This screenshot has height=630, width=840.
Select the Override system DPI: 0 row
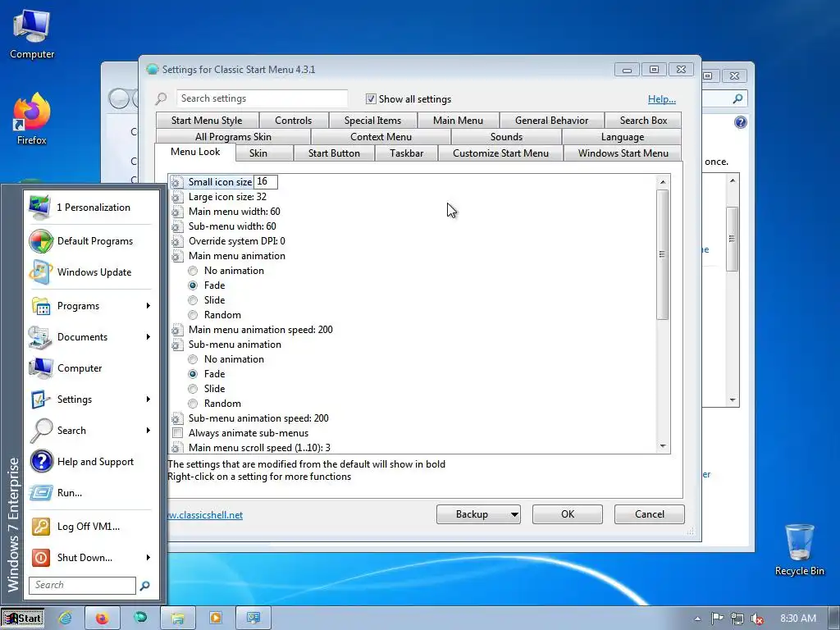tap(237, 241)
